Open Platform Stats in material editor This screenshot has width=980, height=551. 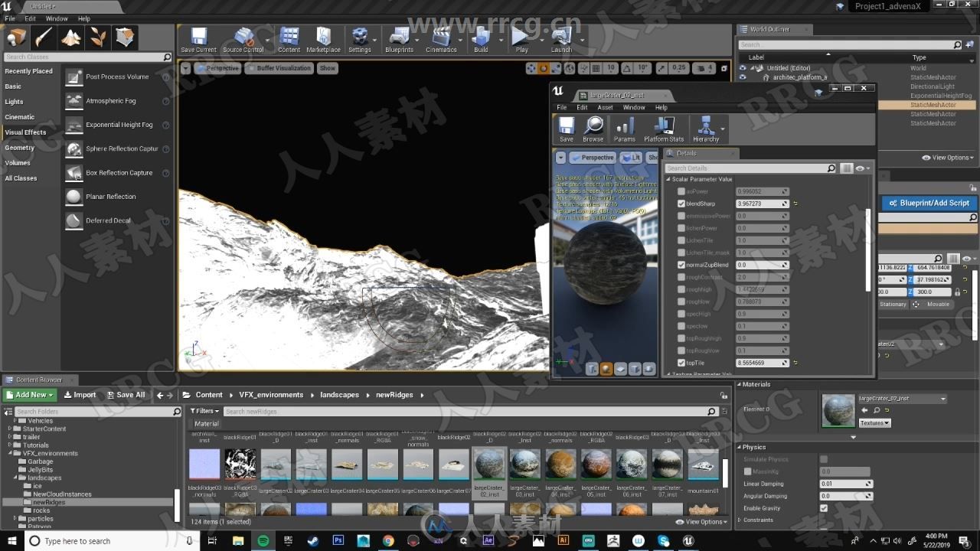click(x=664, y=129)
